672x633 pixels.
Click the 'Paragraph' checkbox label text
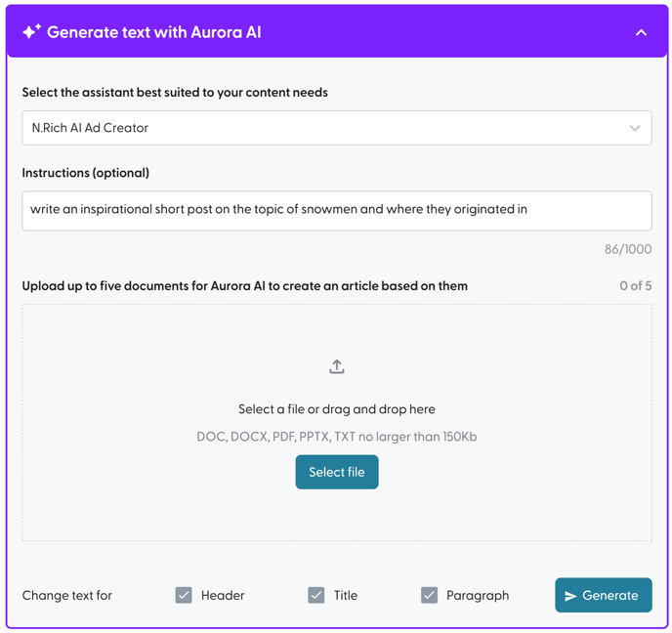[x=478, y=595]
